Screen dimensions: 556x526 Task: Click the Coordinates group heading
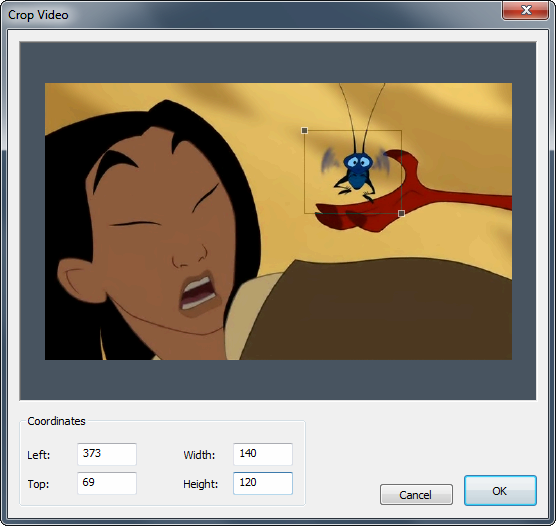coord(56,421)
